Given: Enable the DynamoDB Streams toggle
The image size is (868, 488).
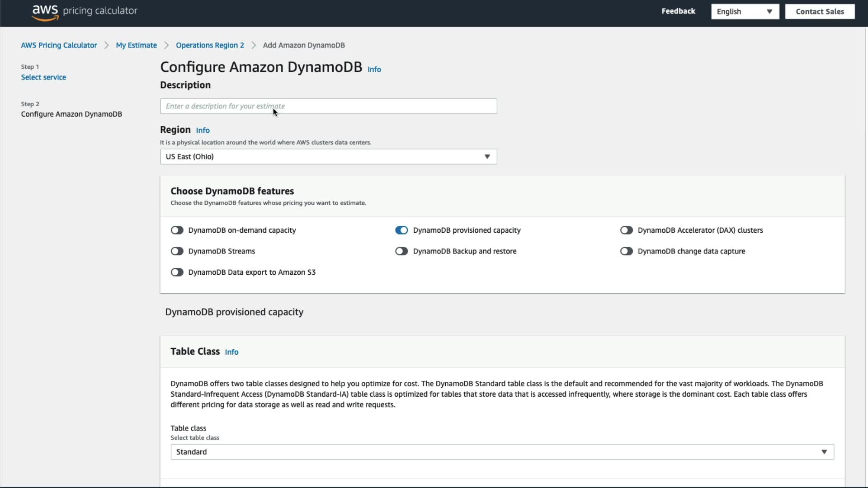Looking at the screenshot, I should (177, 251).
